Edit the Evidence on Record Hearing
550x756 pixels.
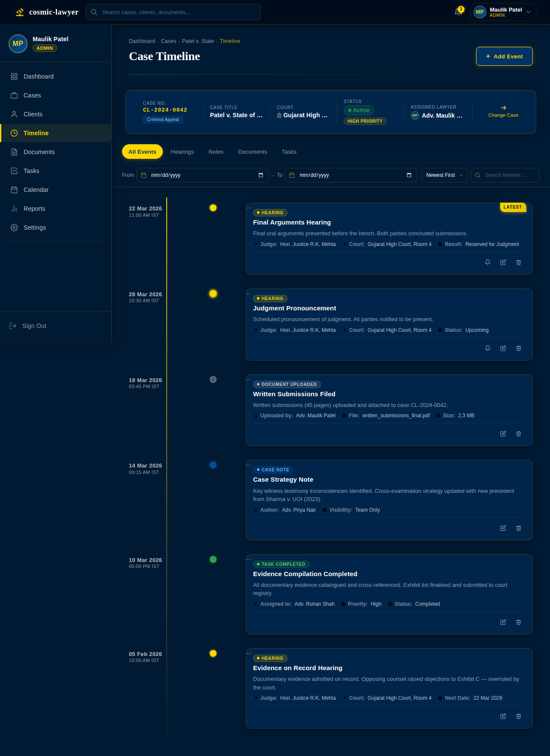point(503,716)
